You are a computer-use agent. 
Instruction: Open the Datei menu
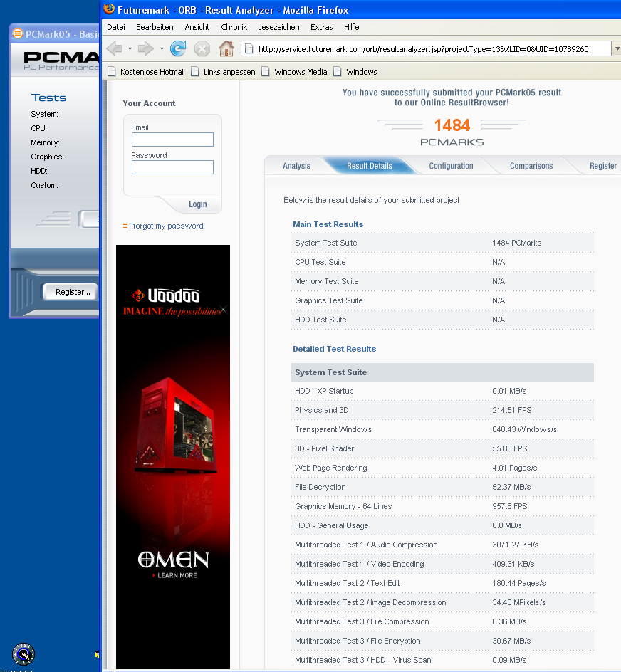[x=116, y=27]
